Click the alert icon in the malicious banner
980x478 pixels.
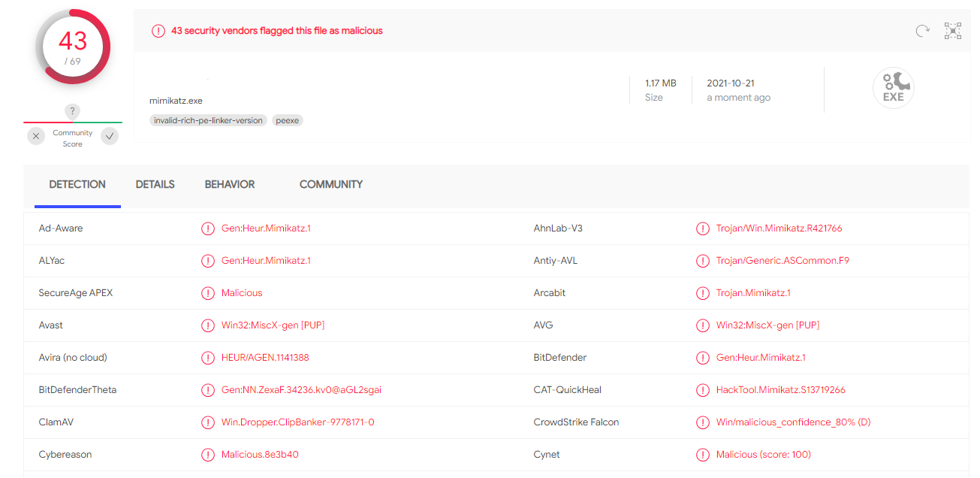(x=158, y=31)
